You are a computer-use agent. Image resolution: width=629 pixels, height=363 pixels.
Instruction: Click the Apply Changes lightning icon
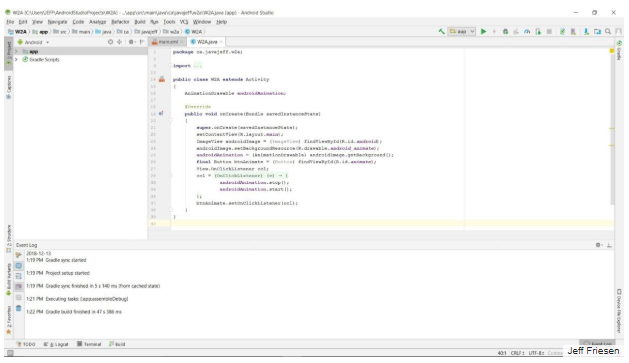[x=494, y=31]
